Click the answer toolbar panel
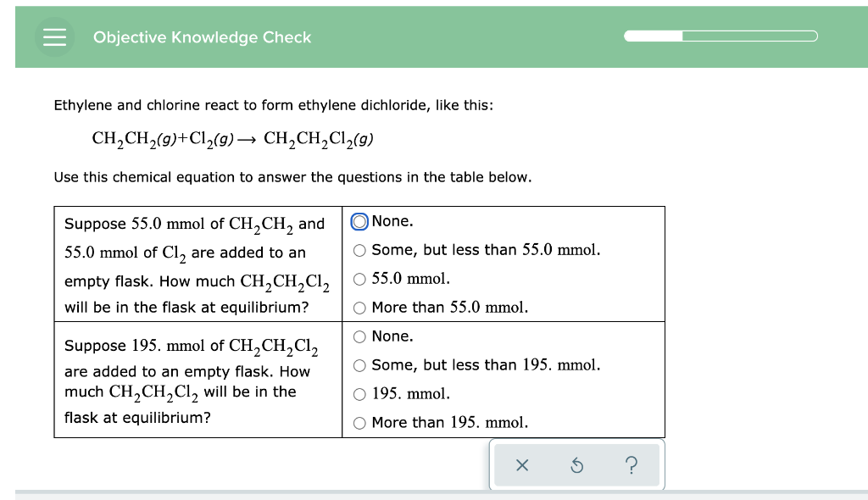Screen dimensions: 868x500 click(x=577, y=464)
